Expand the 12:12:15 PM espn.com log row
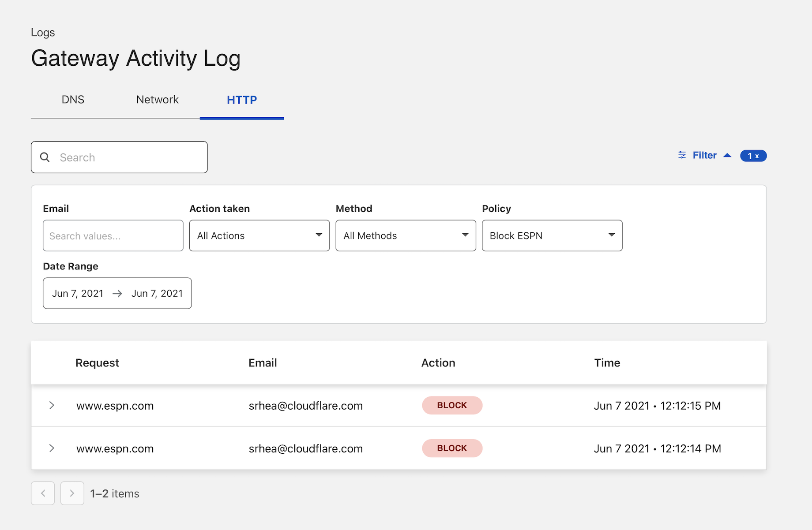 pyautogui.click(x=52, y=405)
